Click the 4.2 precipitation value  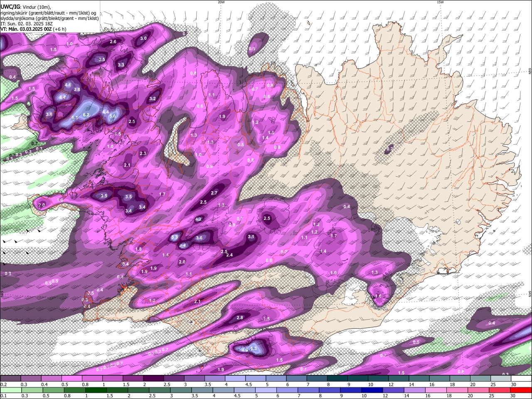[198, 219]
